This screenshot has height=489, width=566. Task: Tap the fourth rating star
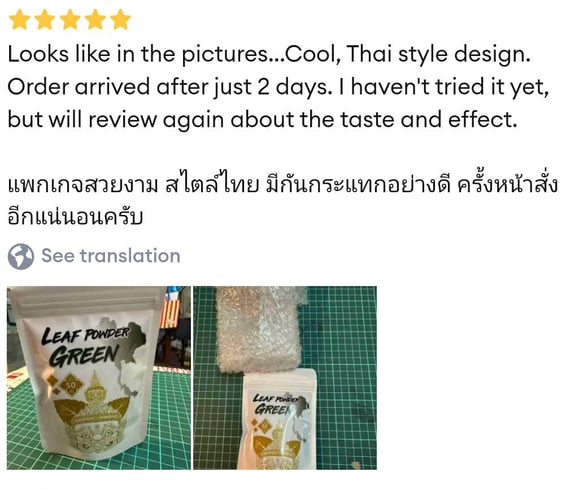95,19
